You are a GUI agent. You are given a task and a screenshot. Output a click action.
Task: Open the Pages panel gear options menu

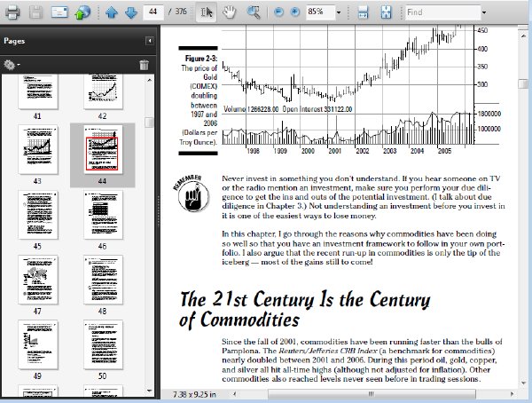pyautogui.click(x=12, y=65)
